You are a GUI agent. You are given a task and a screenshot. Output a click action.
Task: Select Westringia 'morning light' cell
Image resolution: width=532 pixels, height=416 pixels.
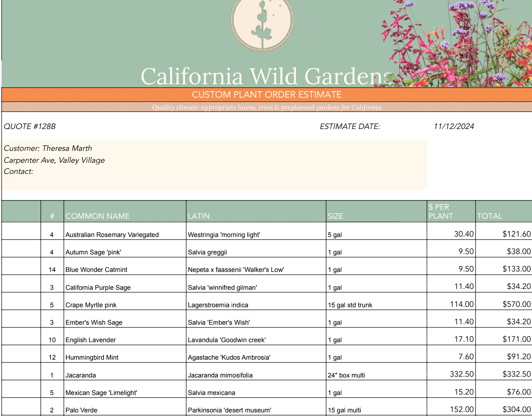(x=256, y=231)
